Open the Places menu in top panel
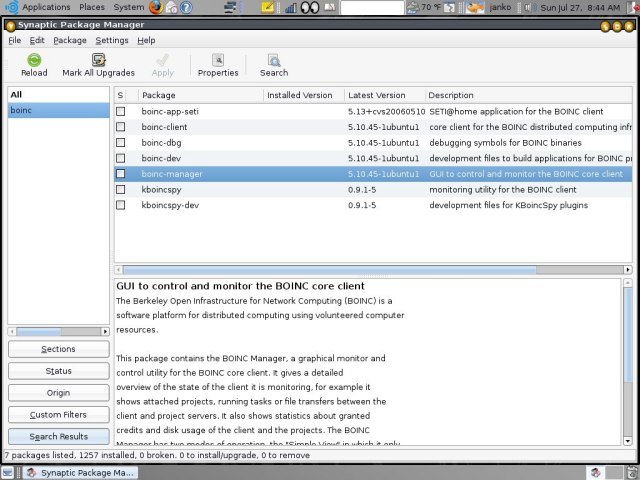 (x=92, y=7)
